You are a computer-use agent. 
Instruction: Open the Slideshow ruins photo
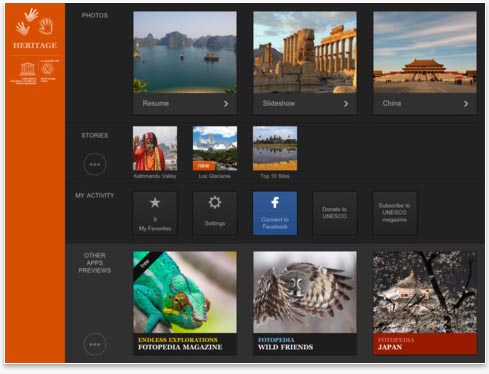[x=305, y=52]
